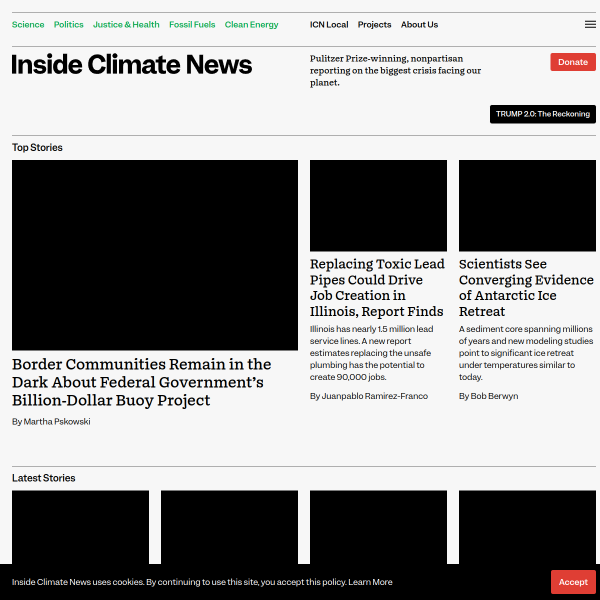
Task: Open Antarctic Ice Retreat story thumbnail
Action: (x=527, y=205)
